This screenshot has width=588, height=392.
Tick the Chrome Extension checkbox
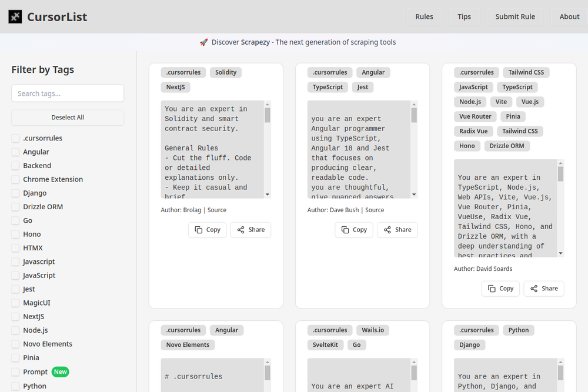coord(15,179)
